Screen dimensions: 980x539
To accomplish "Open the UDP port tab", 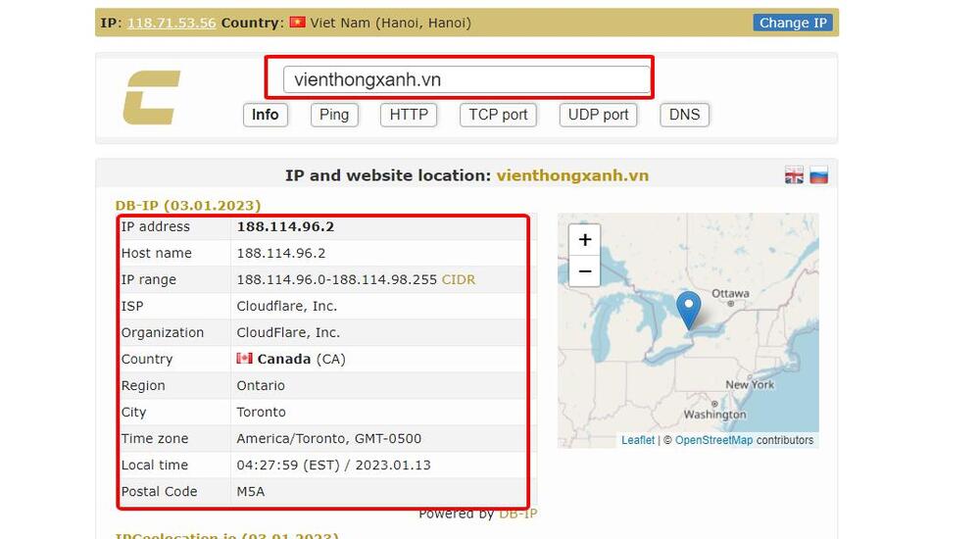I will coord(598,115).
